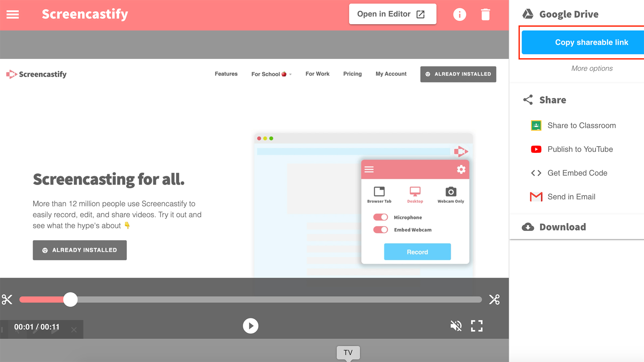Open in Editor using toolbar button
The height and width of the screenshot is (362, 644).
(x=391, y=14)
